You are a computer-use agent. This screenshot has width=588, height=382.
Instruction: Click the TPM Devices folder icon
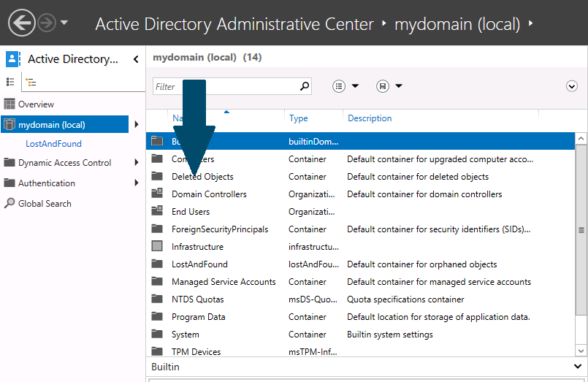coord(157,351)
